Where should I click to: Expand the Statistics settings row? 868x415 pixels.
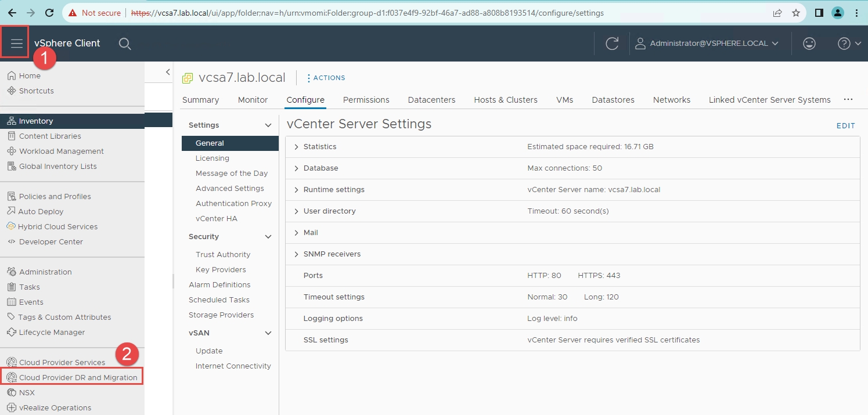(x=297, y=147)
